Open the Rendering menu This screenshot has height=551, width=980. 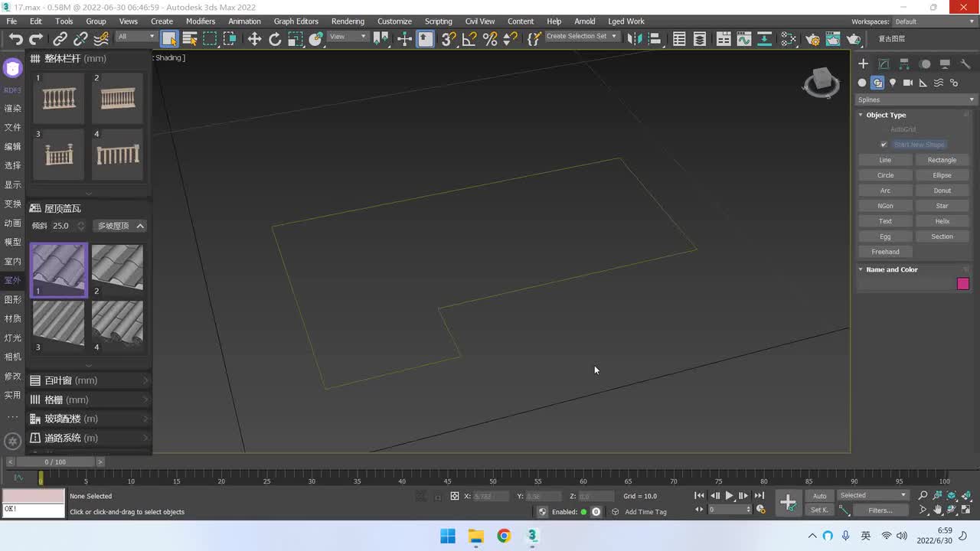pos(348,21)
